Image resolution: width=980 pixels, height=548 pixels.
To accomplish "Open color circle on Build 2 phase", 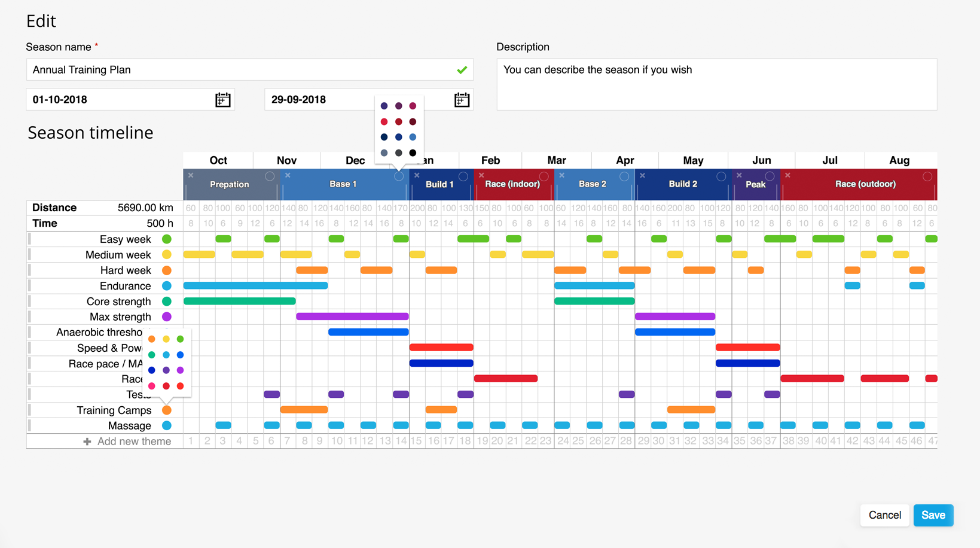I will point(721,176).
